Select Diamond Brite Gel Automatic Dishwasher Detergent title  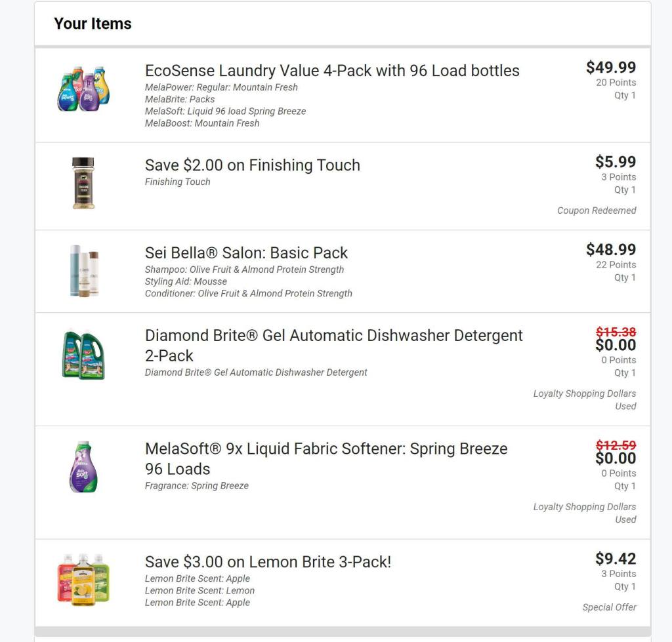click(333, 345)
